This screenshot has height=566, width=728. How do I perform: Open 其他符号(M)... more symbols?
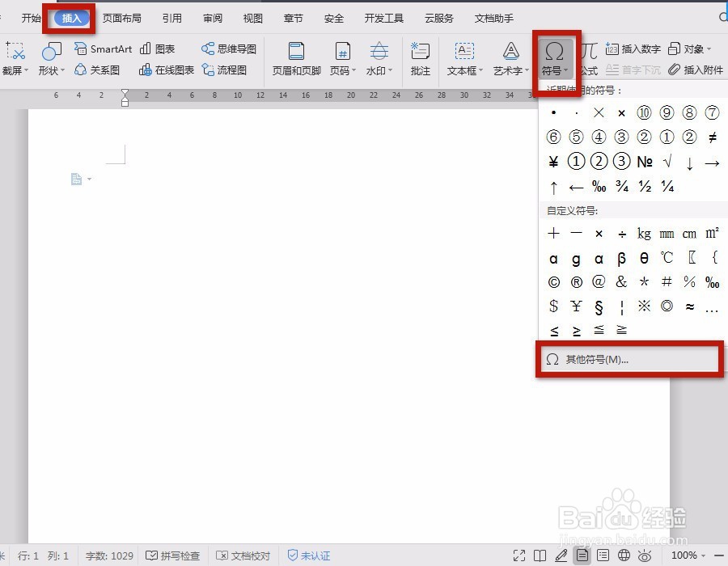pos(629,359)
